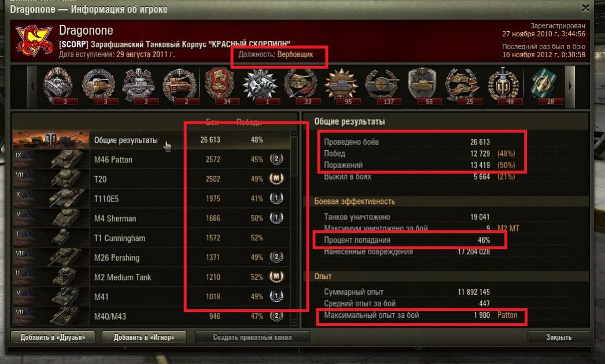The image size is (605, 364).
Task: Click vehicle list scrollbar down arrow
Action: [294, 322]
